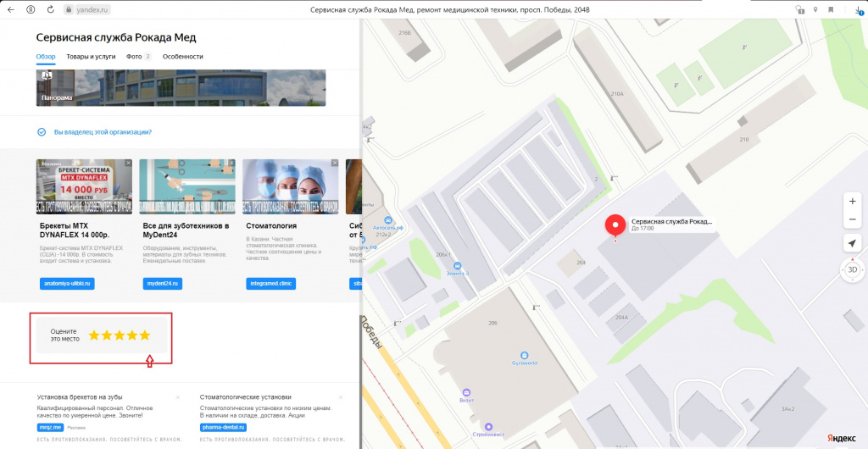Viewport: 868px width, 449px height.
Task: Click the panorama icon above Панорама label
Action: [47, 75]
